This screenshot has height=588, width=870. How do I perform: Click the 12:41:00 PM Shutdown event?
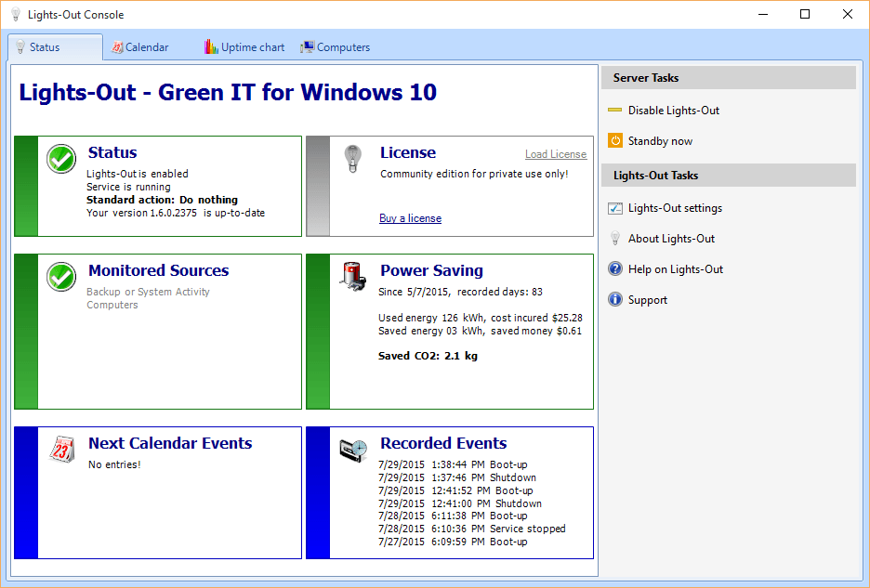click(x=460, y=503)
